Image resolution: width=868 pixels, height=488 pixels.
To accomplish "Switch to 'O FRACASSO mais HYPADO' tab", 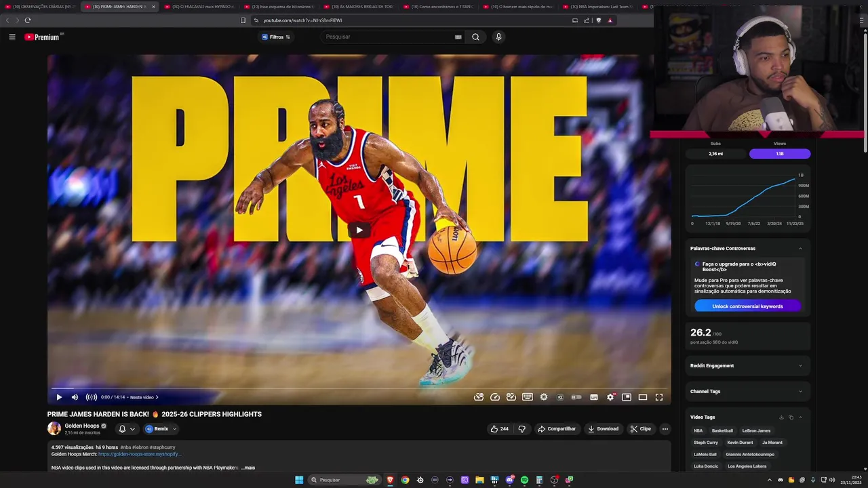I will pyautogui.click(x=199, y=7).
